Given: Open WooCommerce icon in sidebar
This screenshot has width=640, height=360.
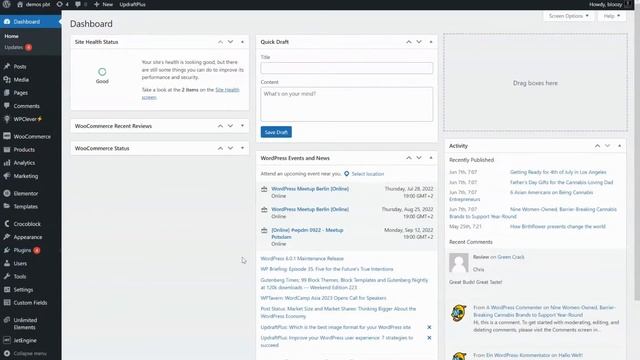Looking at the screenshot, I should click(7, 136).
